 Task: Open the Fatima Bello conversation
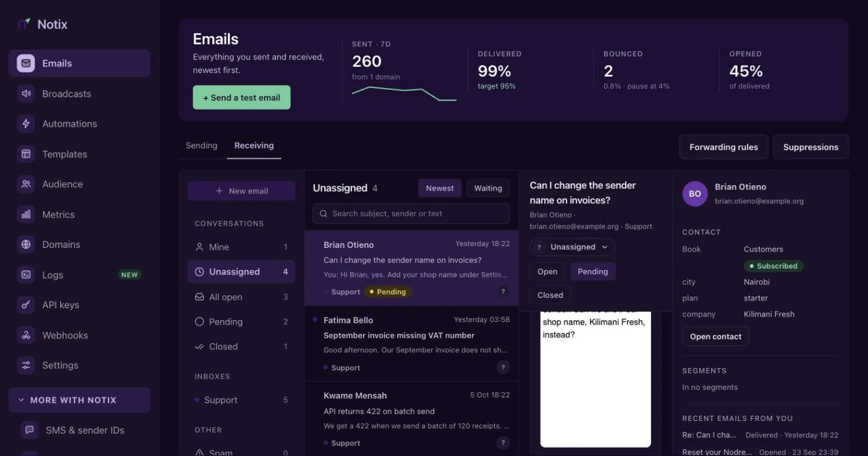[x=412, y=344]
